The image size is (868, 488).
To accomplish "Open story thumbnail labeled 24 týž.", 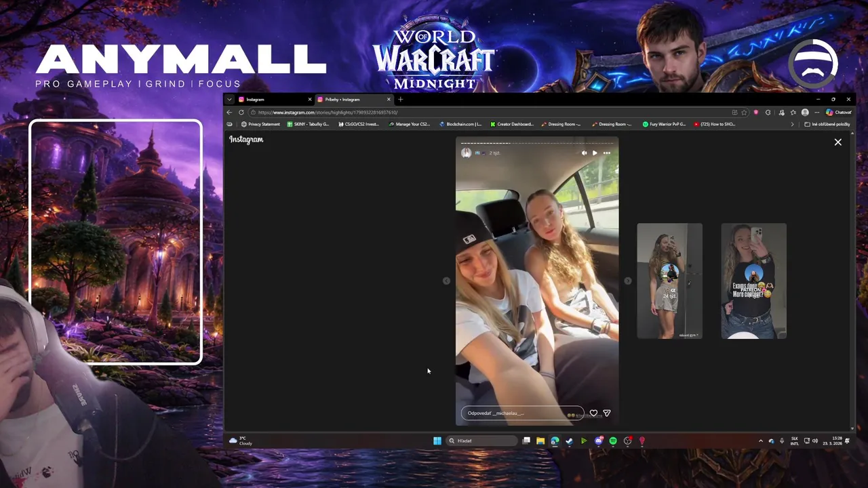I will (x=669, y=281).
